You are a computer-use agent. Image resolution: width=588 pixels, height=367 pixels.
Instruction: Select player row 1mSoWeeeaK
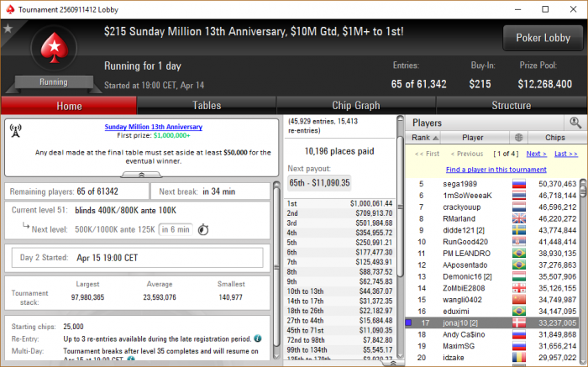click(492, 196)
